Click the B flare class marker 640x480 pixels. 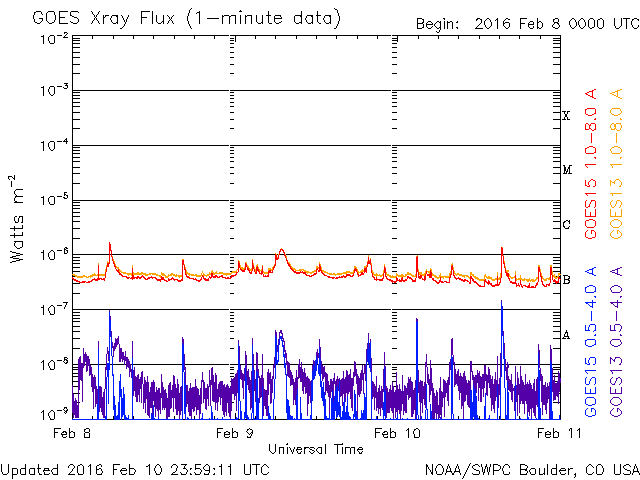click(566, 280)
